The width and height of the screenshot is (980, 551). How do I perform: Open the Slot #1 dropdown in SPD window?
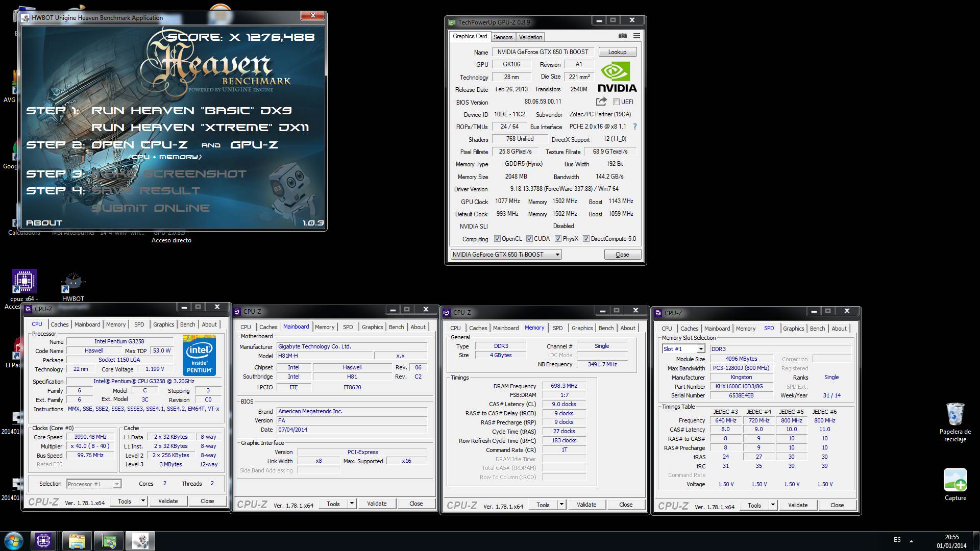[x=683, y=349]
